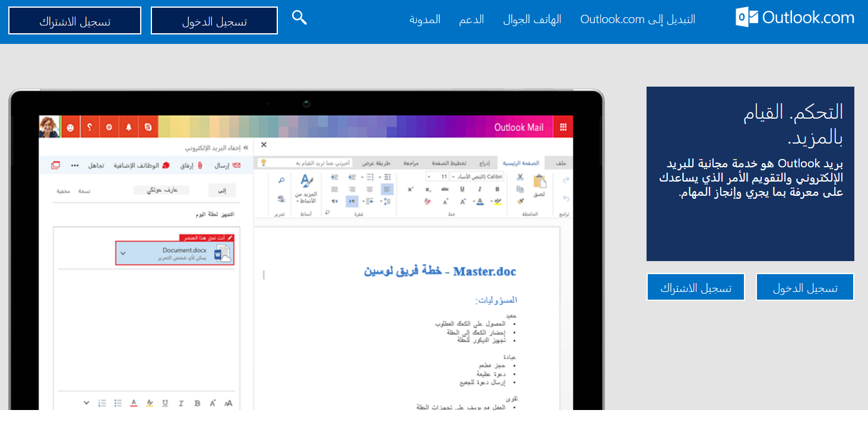Click the Tell me (أخبرني عما تريد) search box
Image resolution: width=868 pixels, height=429 pixels.
tap(305, 163)
